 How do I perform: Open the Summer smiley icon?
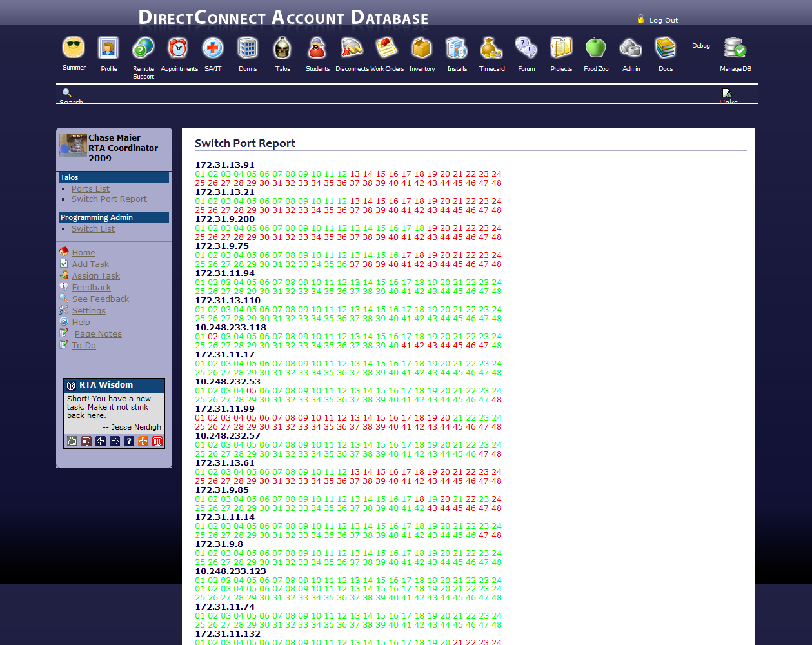coord(74,48)
